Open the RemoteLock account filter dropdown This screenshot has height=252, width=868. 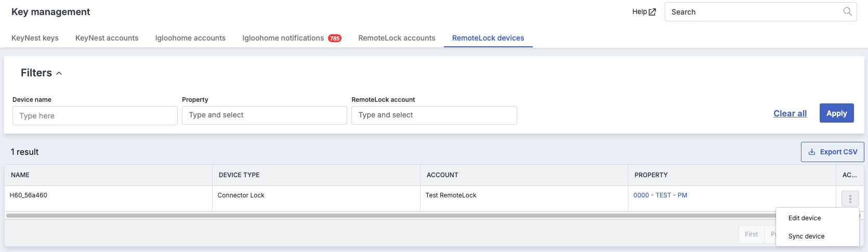[434, 115]
